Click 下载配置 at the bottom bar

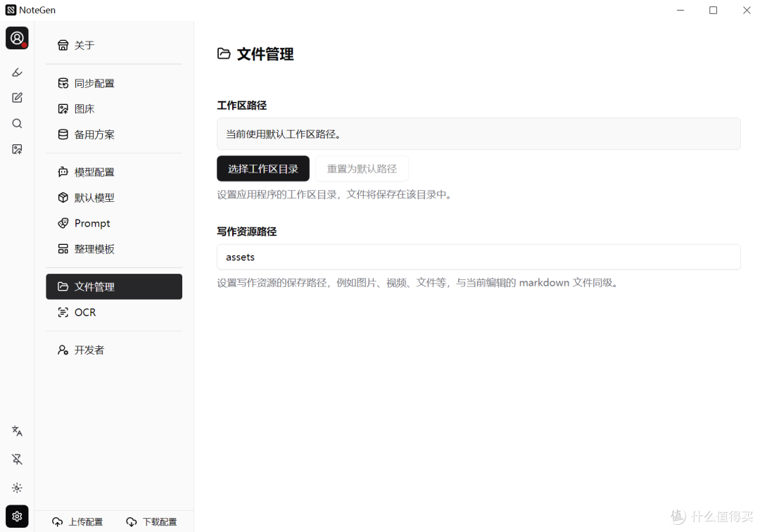(x=151, y=521)
